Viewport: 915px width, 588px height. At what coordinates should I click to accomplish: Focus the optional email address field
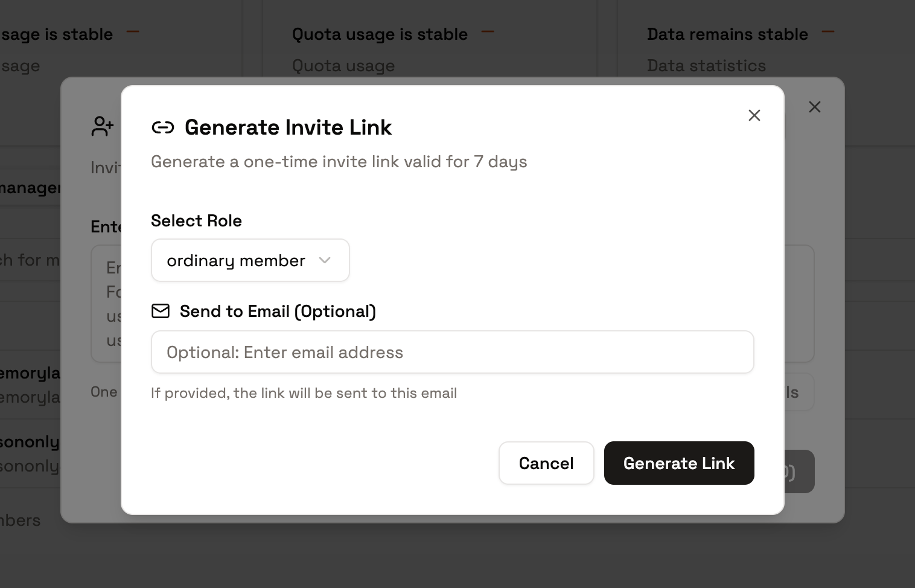pos(452,352)
